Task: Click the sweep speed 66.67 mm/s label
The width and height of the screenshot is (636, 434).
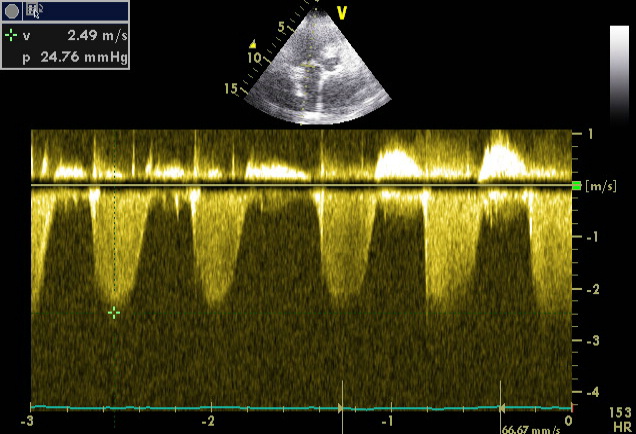Action: click(531, 430)
